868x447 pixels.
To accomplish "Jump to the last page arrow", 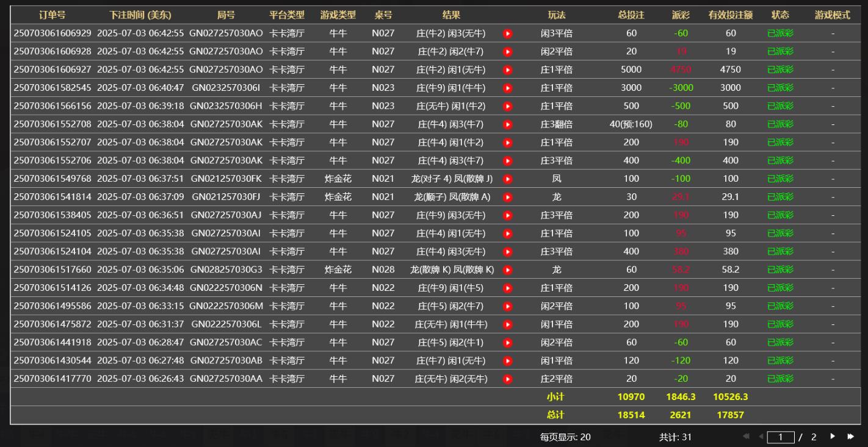I will click(x=850, y=437).
